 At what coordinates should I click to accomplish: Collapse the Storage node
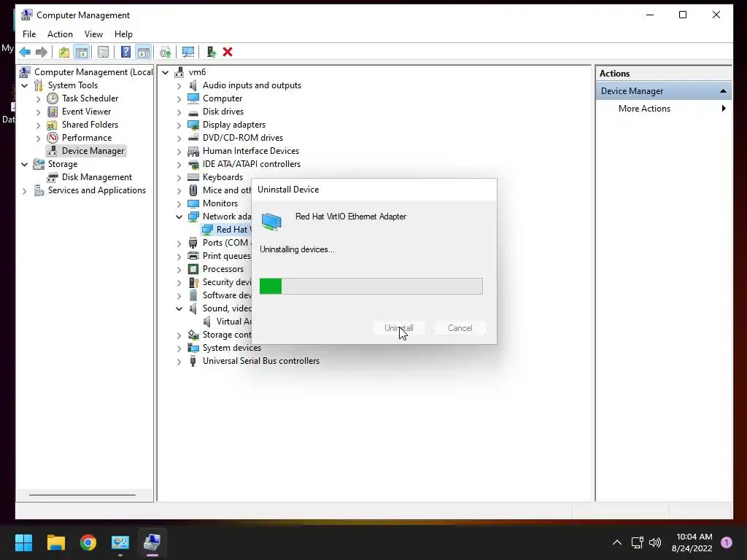pyautogui.click(x=24, y=164)
